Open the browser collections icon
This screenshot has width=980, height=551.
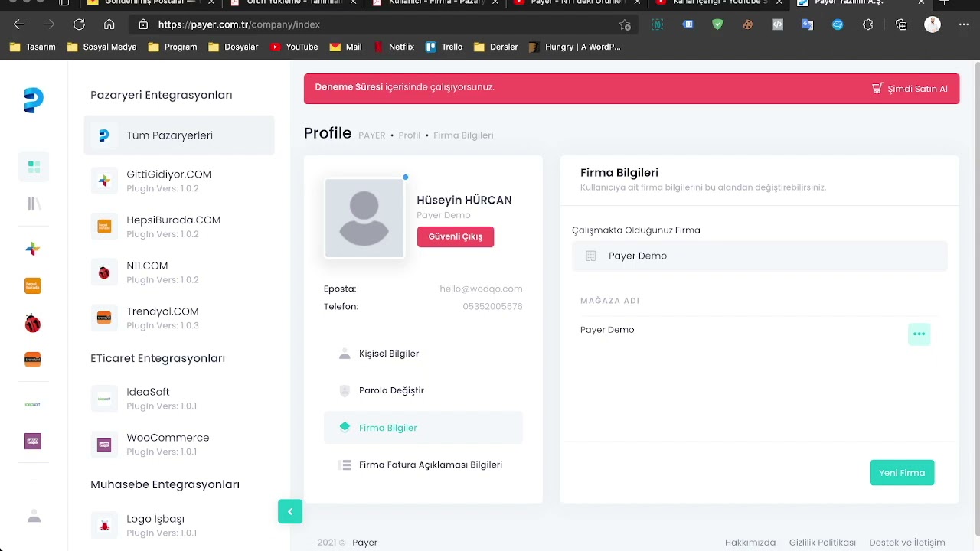pos(901,24)
